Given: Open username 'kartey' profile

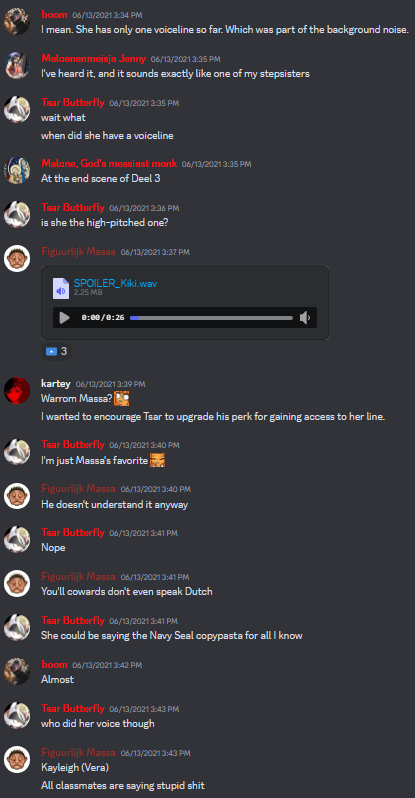Looking at the screenshot, I should pos(56,384).
